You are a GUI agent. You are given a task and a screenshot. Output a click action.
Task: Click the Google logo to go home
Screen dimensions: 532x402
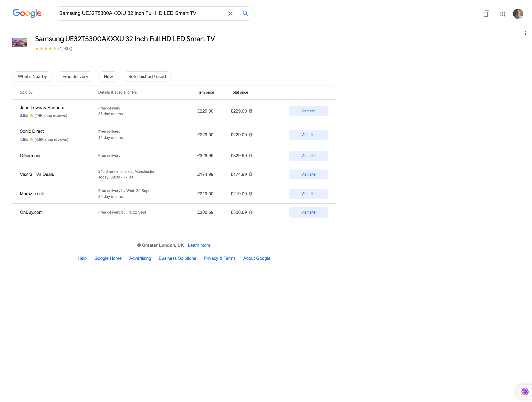click(27, 14)
